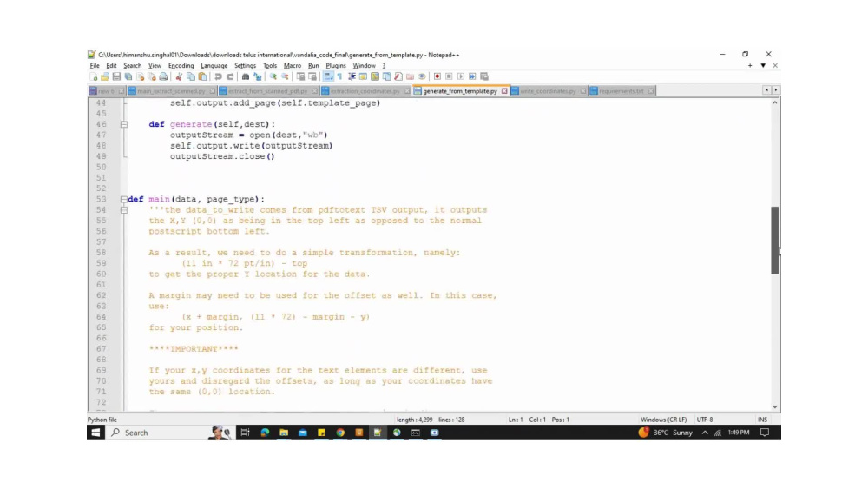Screen dimensions: 868x489
Task: Collapse the main function fold at line 53
Action: coord(124,200)
